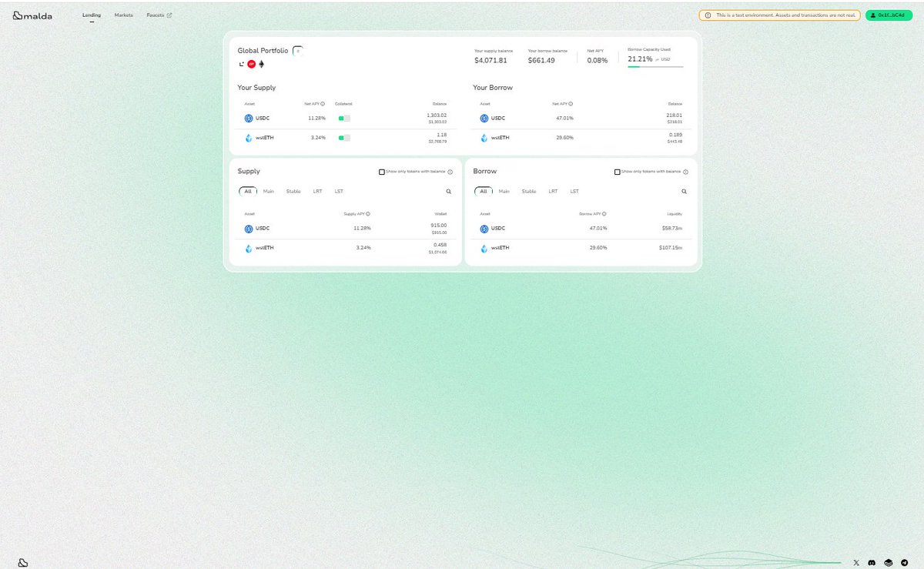Click Supply APY info icon
Image resolution: width=924 pixels, height=569 pixels.
click(368, 214)
